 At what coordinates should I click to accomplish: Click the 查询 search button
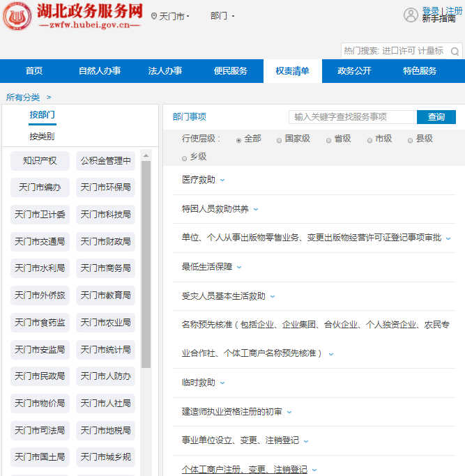coord(436,117)
